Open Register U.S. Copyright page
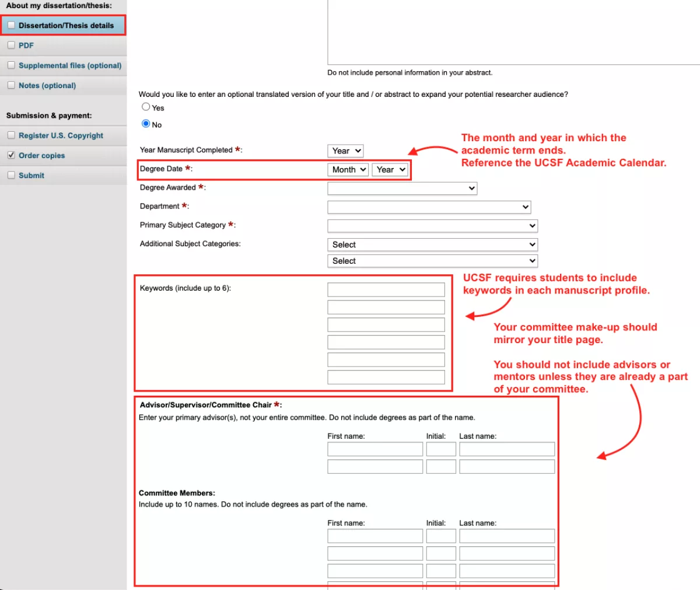 (61, 135)
